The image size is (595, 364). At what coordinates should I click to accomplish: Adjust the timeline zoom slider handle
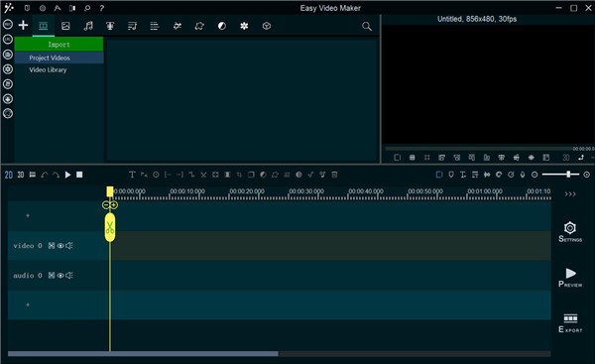coord(568,175)
